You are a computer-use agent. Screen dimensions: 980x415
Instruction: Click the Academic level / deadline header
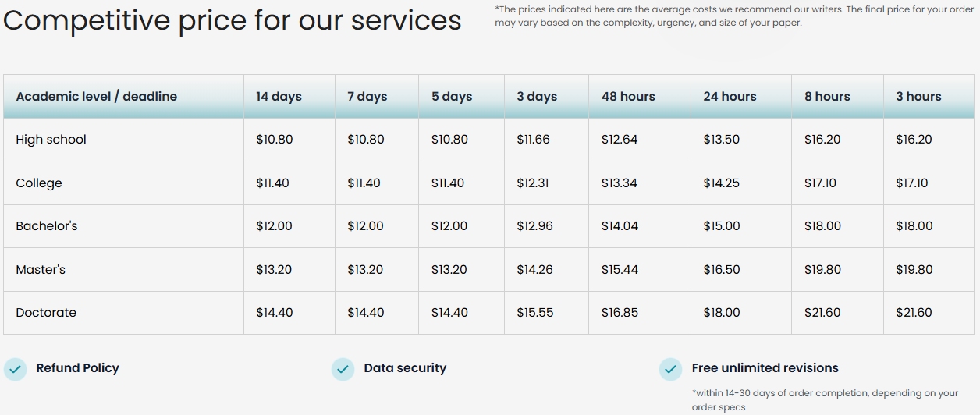(97, 97)
